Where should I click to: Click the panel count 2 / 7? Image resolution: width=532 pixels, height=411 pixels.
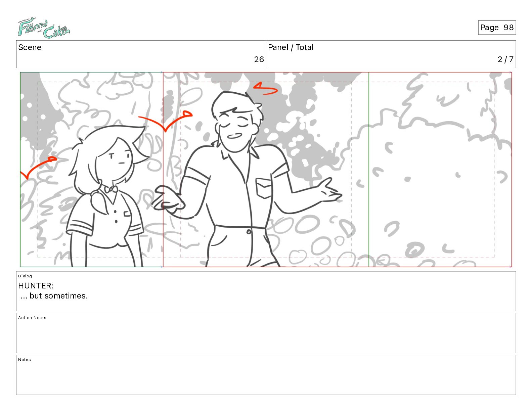[x=505, y=59]
